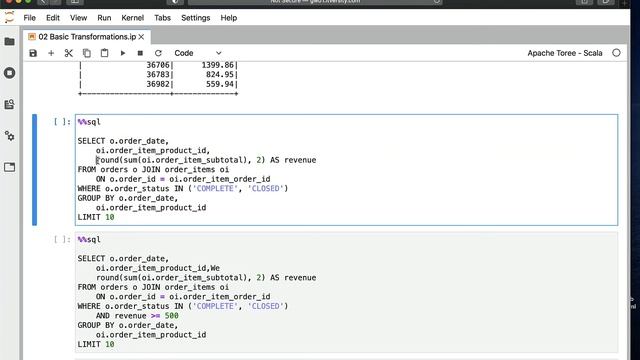Insert a new cell with the plus icon

pyautogui.click(x=51, y=53)
